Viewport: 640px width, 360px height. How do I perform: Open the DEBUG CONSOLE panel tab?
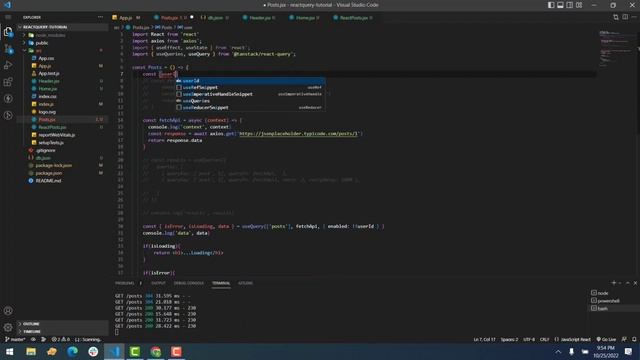189,283
